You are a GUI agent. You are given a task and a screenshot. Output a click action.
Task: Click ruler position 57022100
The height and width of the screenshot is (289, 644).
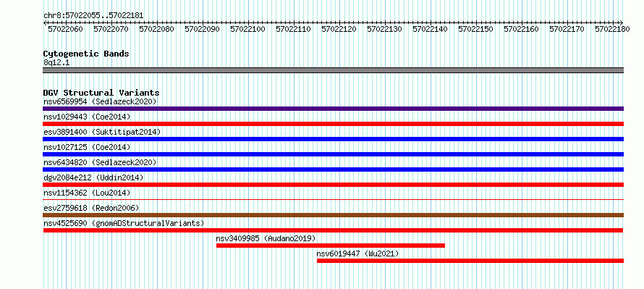[247, 29]
